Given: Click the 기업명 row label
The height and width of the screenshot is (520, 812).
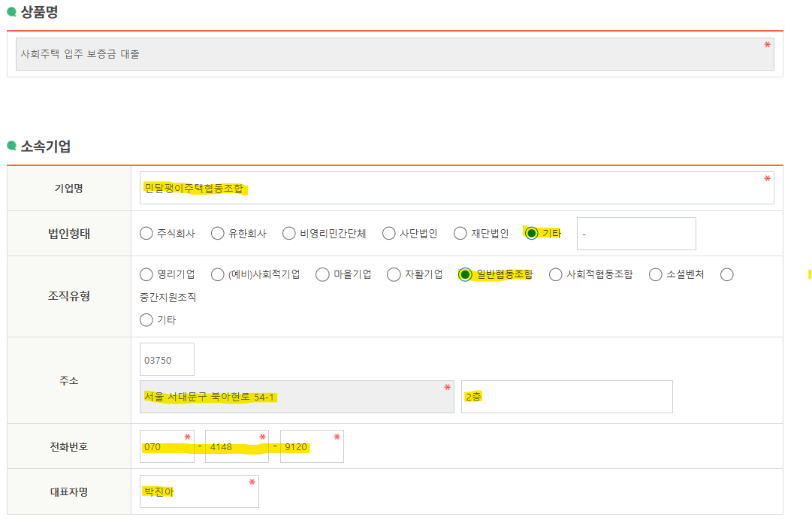Looking at the screenshot, I should point(69,189).
